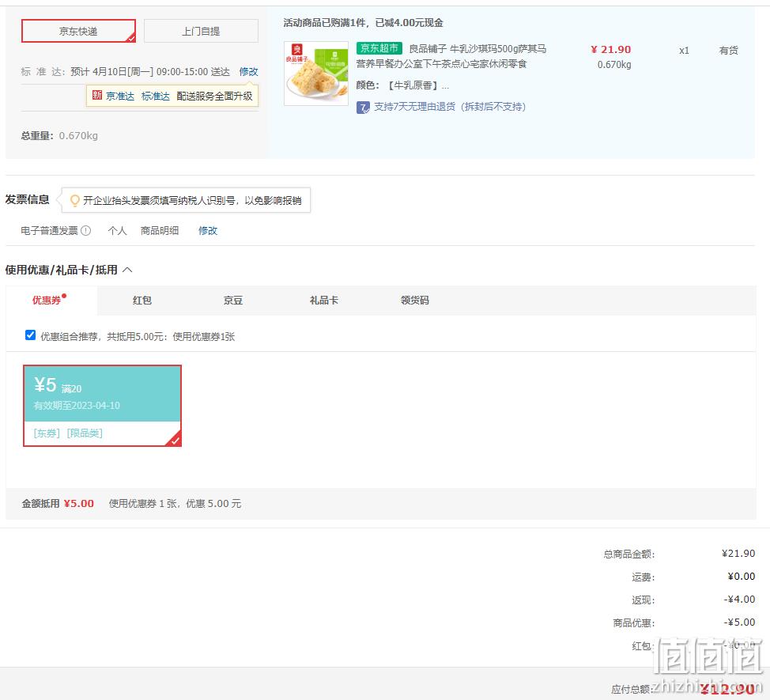Switch to the 红包 tab
770x700 pixels.
[x=142, y=300]
